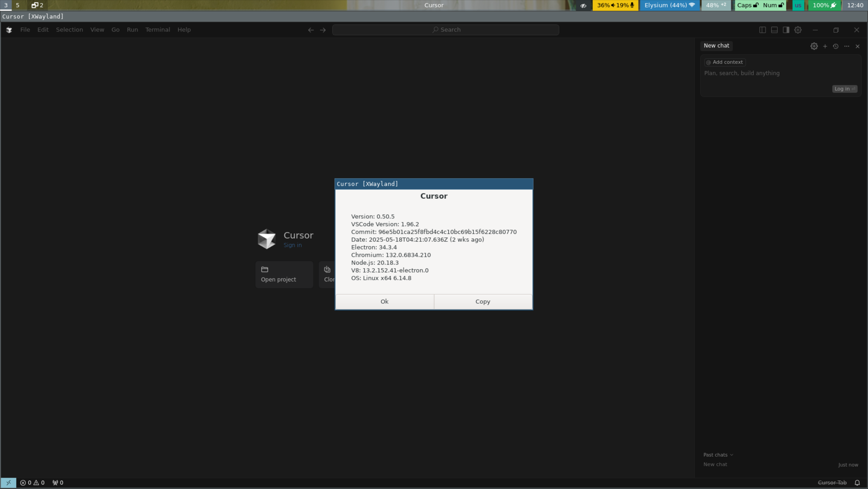Open the Help menu

[184, 30]
